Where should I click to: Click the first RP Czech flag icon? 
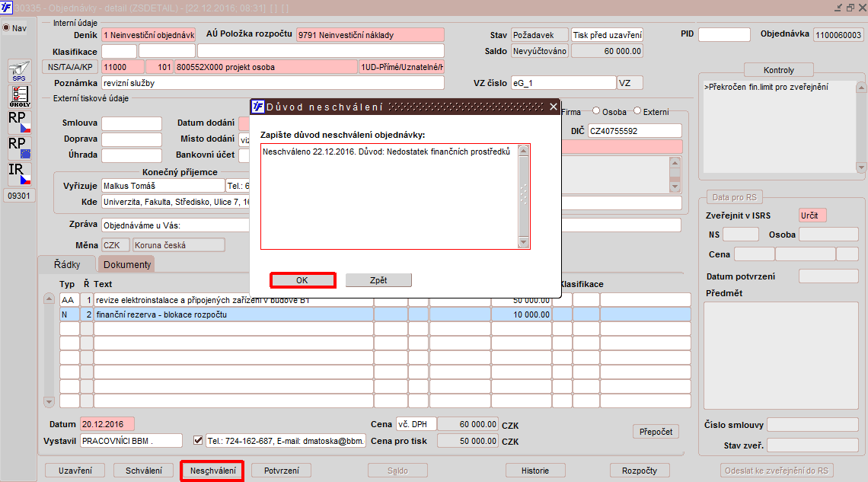[19, 122]
